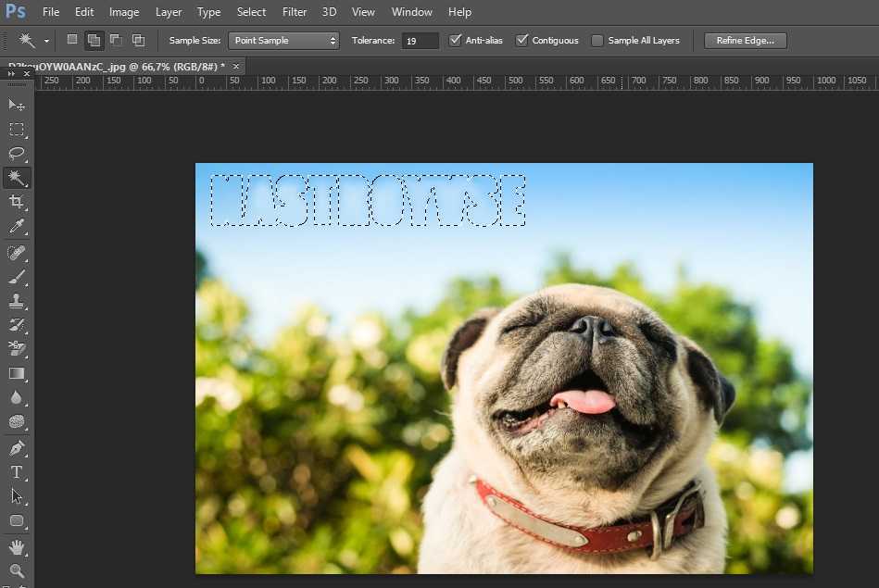Click the Refine Edge button
The image size is (879, 588).
click(745, 41)
